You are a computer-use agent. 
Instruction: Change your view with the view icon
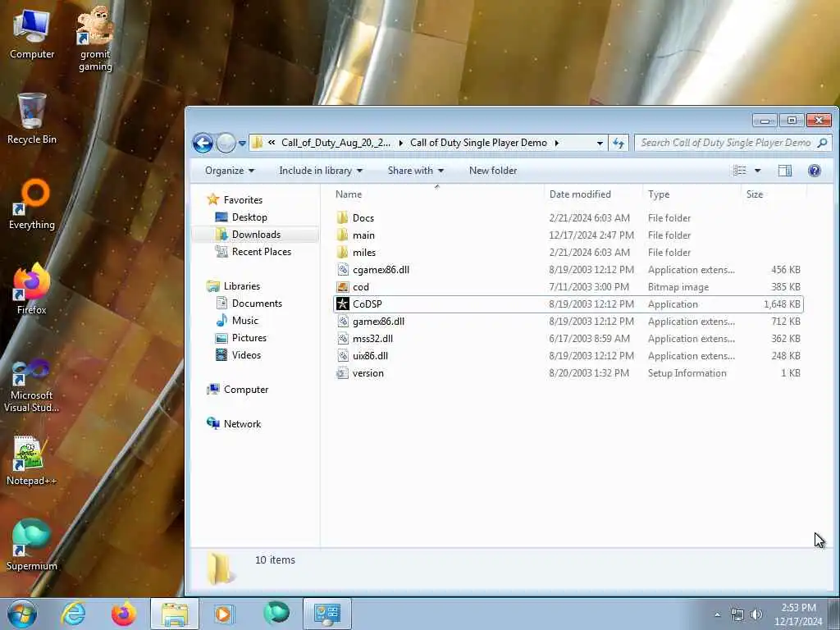coord(740,171)
